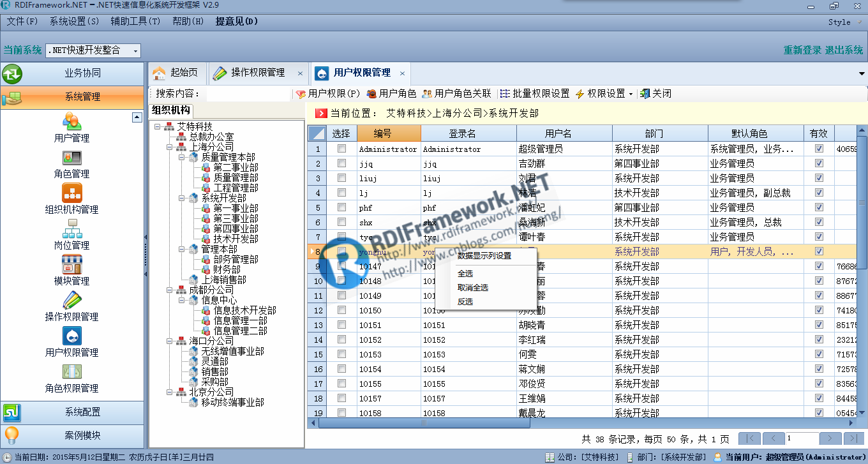
Task: Click the 用户角色 toolbar button
Action: coord(391,94)
